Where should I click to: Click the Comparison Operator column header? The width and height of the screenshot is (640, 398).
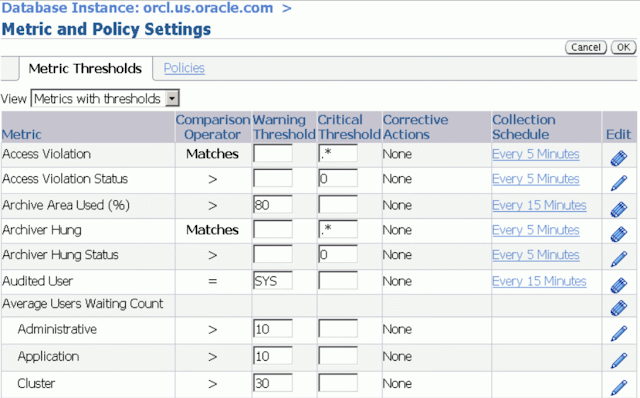pos(213,127)
